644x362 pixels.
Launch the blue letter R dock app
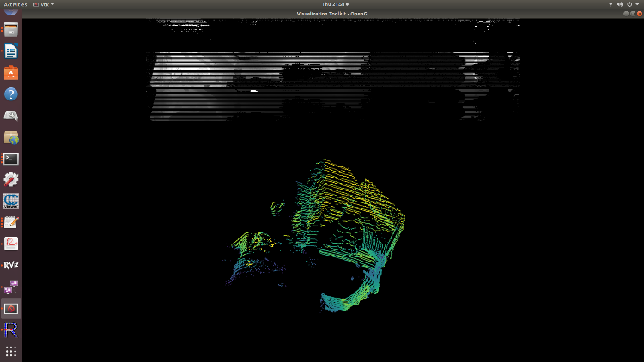point(11,329)
